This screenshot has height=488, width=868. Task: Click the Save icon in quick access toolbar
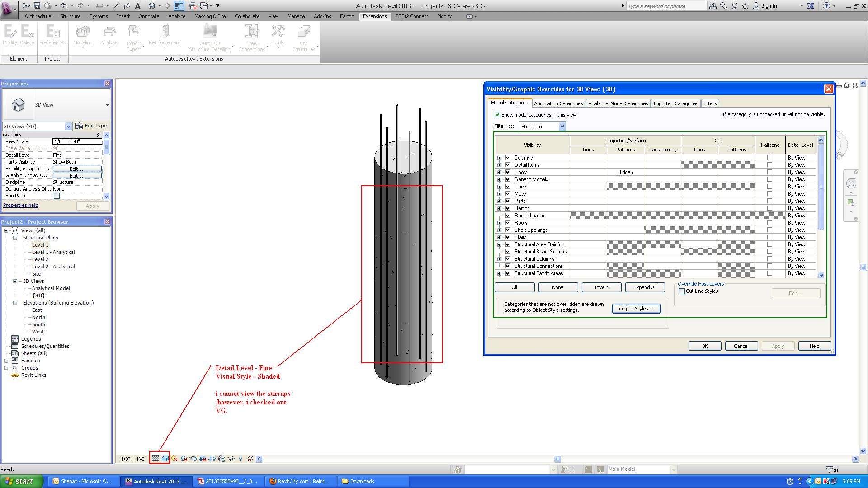37,6
